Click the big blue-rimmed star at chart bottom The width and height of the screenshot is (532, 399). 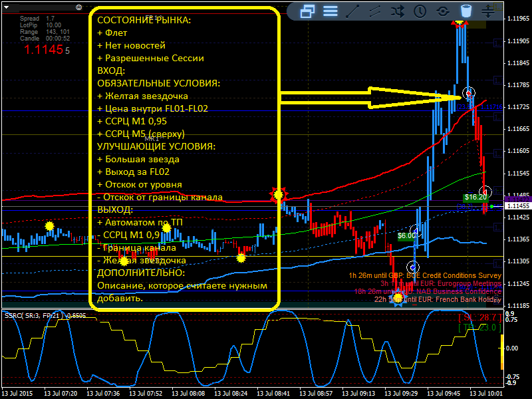click(x=398, y=298)
